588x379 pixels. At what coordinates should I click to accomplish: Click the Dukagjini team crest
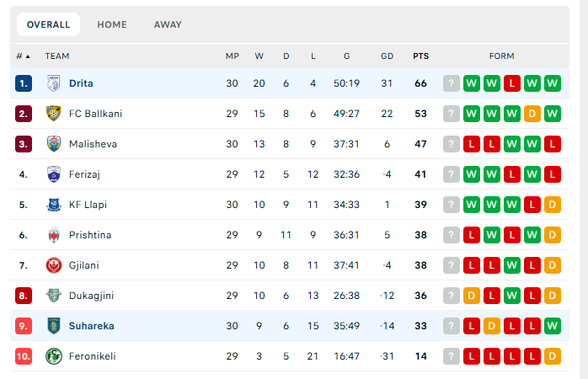(x=54, y=296)
